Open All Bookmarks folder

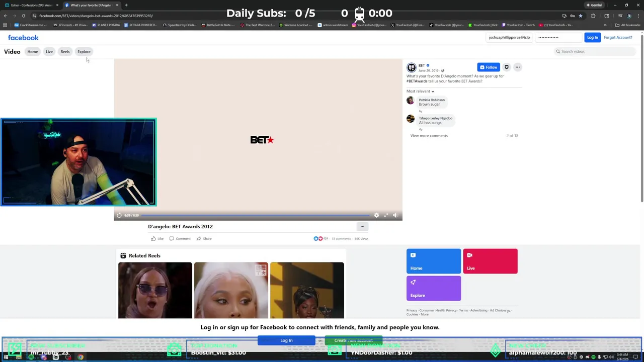627,25
